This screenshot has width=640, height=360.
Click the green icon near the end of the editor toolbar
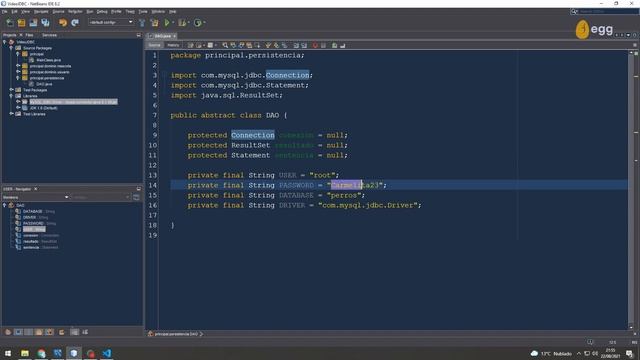click(x=334, y=45)
